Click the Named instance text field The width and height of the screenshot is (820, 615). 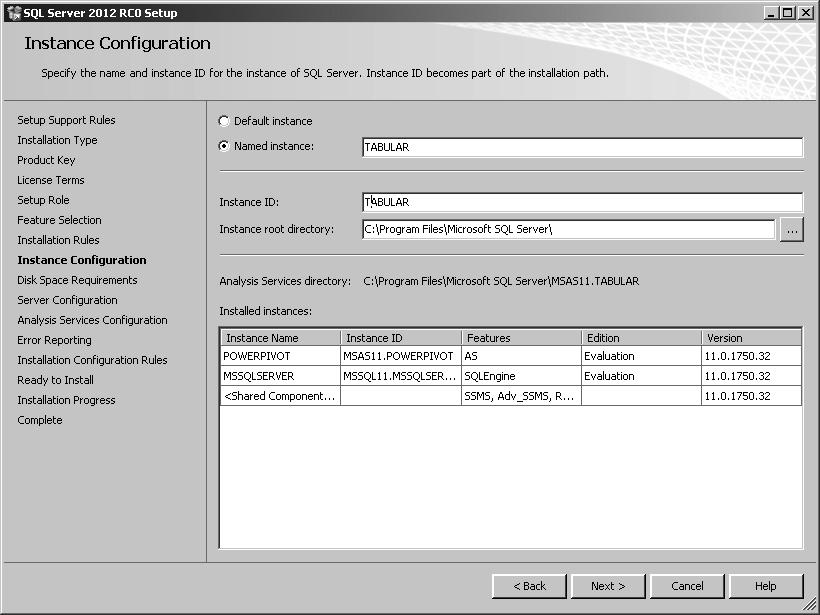tap(582, 147)
